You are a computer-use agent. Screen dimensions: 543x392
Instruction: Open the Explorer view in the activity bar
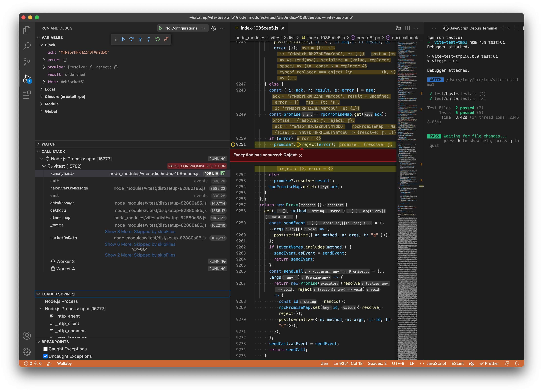coord(26,30)
